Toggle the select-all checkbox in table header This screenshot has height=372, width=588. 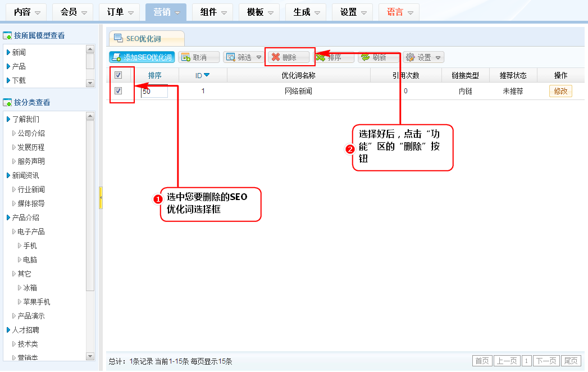(x=118, y=75)
